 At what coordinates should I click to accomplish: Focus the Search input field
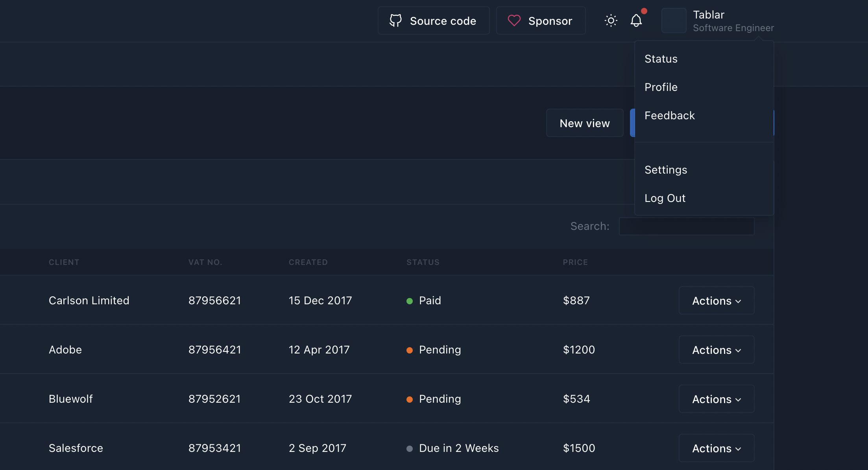pyautogui.click(x=686, y=226)
